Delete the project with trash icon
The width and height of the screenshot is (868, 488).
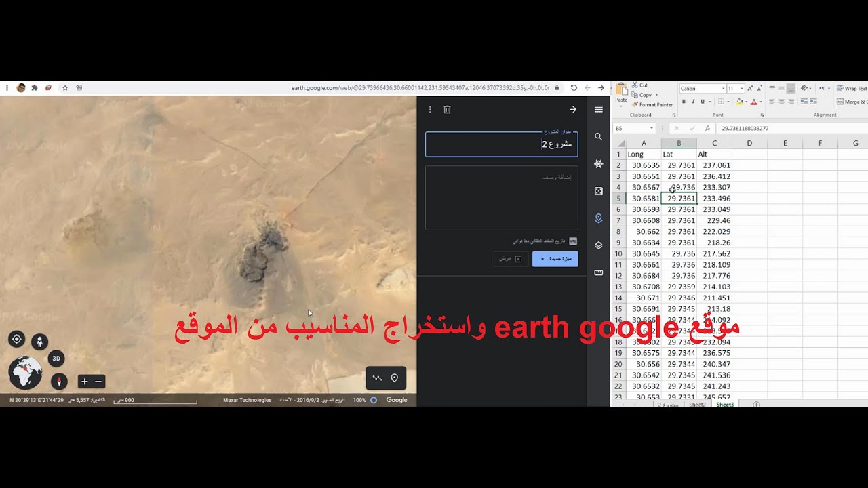click(x=447, y=109)
